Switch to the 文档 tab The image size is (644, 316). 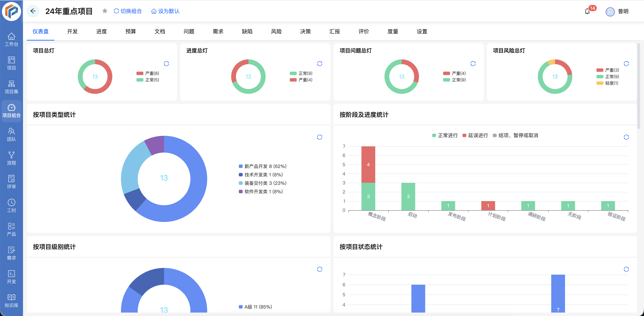pos(160,31)
